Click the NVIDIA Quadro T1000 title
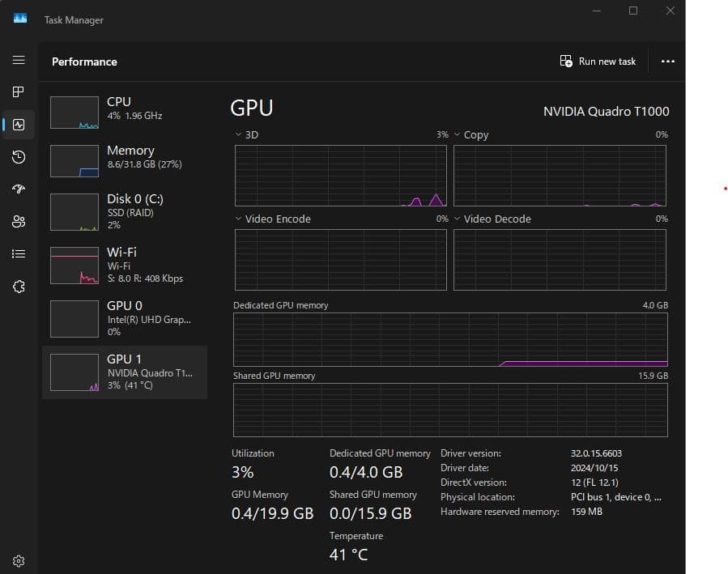Screen dimensions: 728x574 [x=606, y=112]
